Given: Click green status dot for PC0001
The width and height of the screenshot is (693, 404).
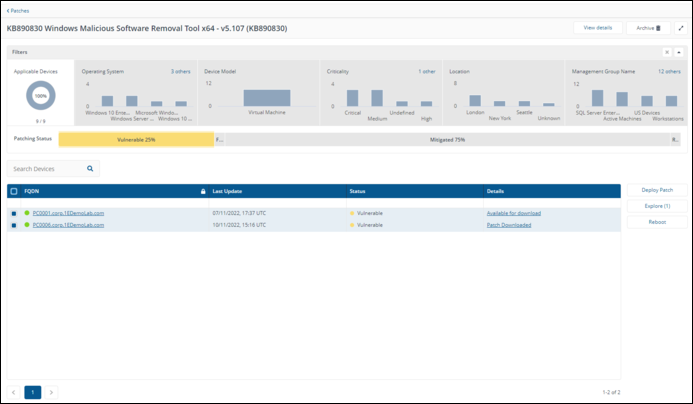Looking at the screenshot, I should point(27,213).
